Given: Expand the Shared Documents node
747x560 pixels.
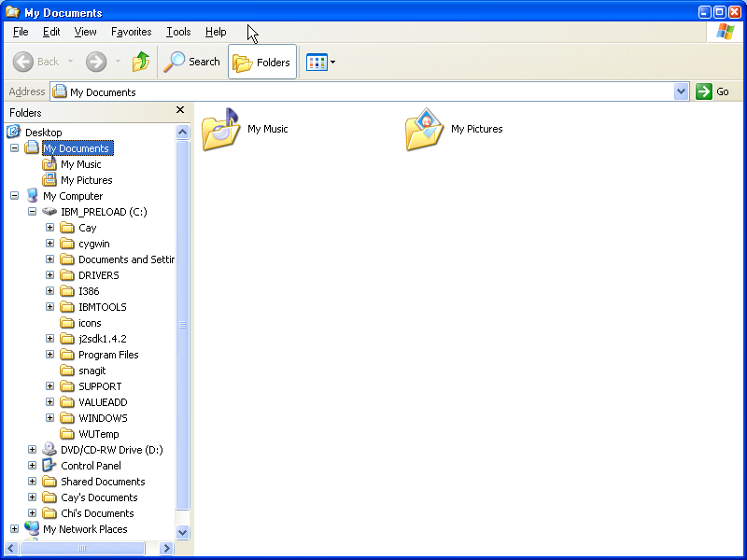Looking at the screenshot, I should pos(32,482).
